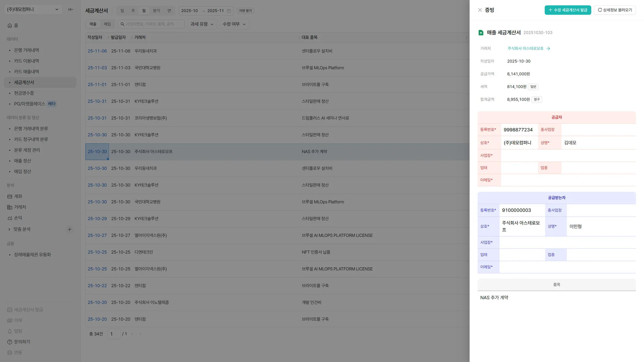Expand the (주)데모컴퍼니 company selector
This screenshot has height=362, width=644.
(x=33, y=9)
